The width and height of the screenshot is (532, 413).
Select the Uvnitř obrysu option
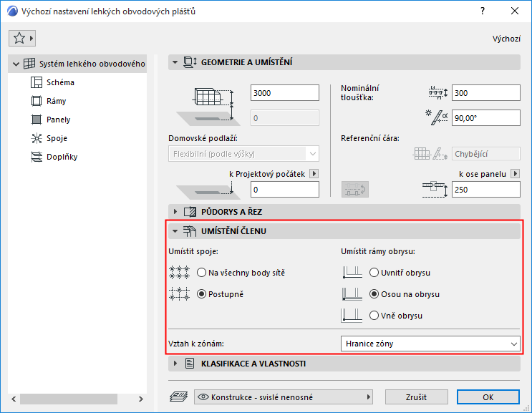coord(374,273)
